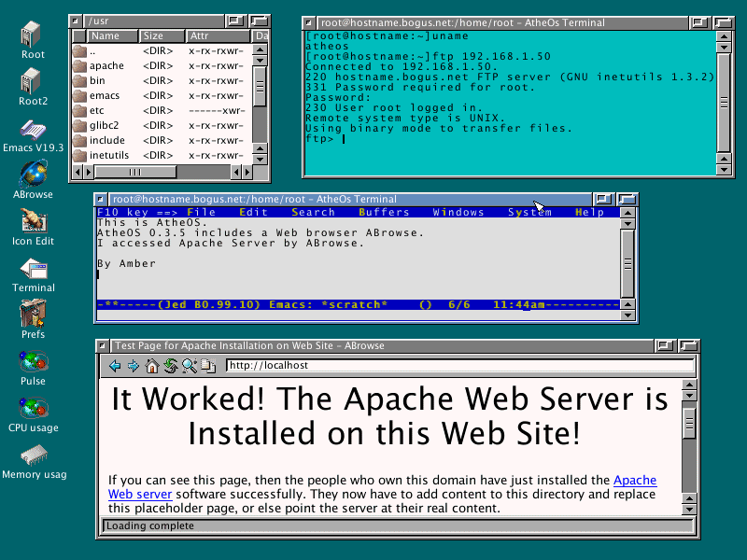Open the Help menu in Jed editor
The image size is (747, 560).
point(589,213)
